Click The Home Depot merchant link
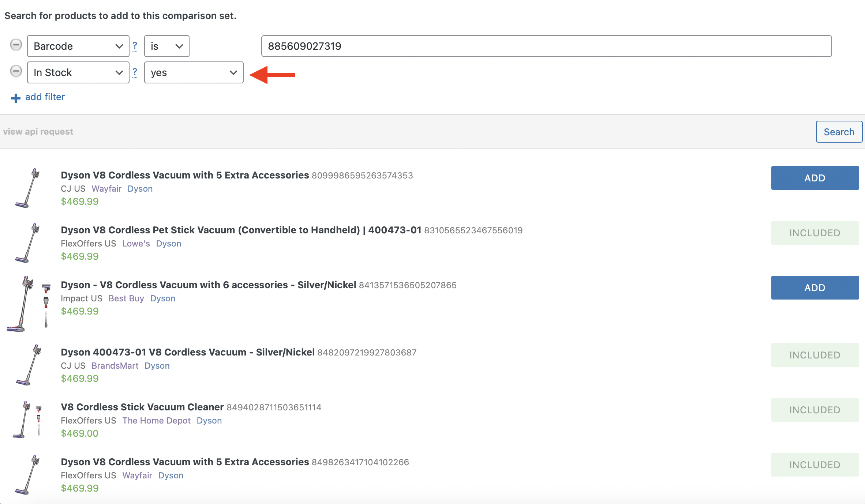Viewport: 865px width, 504px height. 157,421
